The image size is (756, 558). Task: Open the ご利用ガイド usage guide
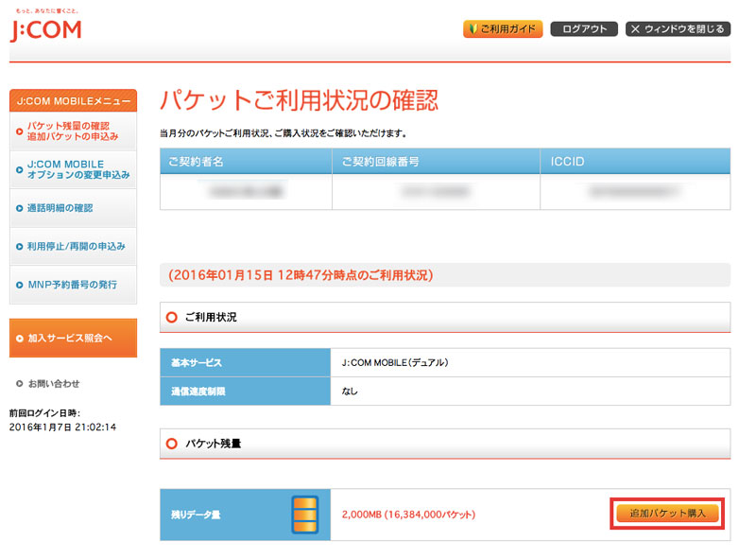(503, 29)
